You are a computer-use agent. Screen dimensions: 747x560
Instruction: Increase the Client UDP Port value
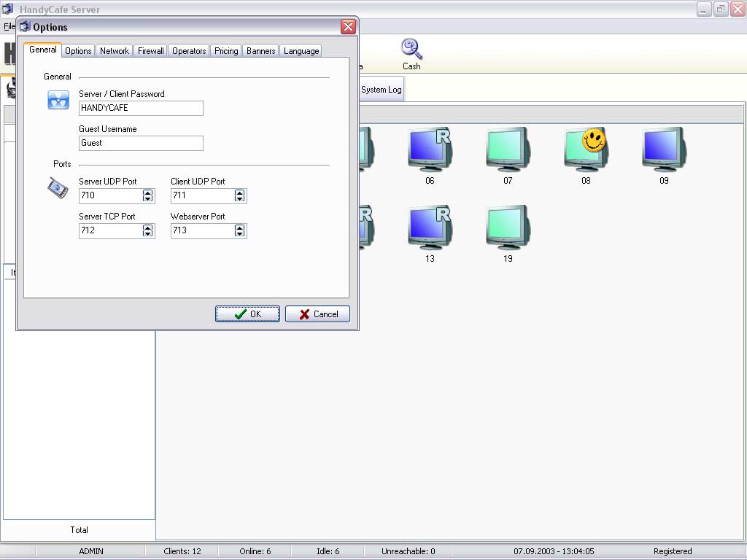239,192
